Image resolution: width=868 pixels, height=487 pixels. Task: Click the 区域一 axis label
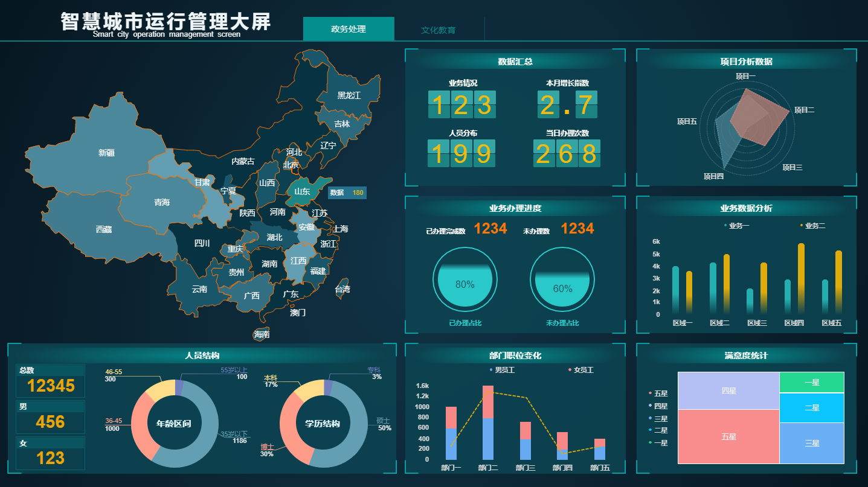pyautogui.click(x=683, y=323)
